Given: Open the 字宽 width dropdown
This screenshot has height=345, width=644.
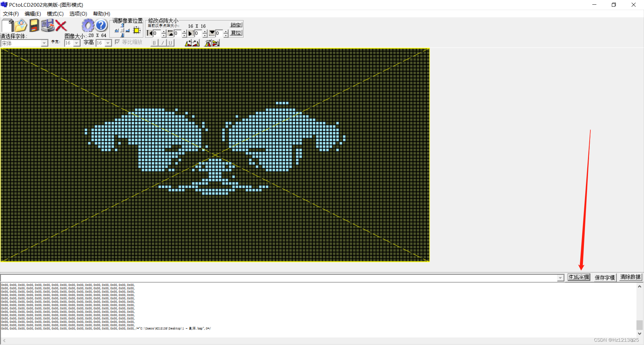Looking at the screenshot, I should click(x=77, y=43).
